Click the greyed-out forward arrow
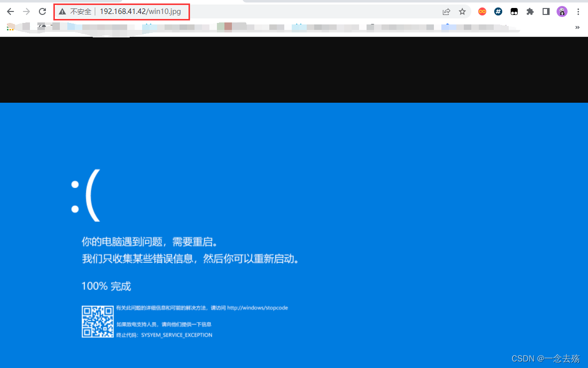The height and width of the screenshot is (368, 588). pos(26,11)
